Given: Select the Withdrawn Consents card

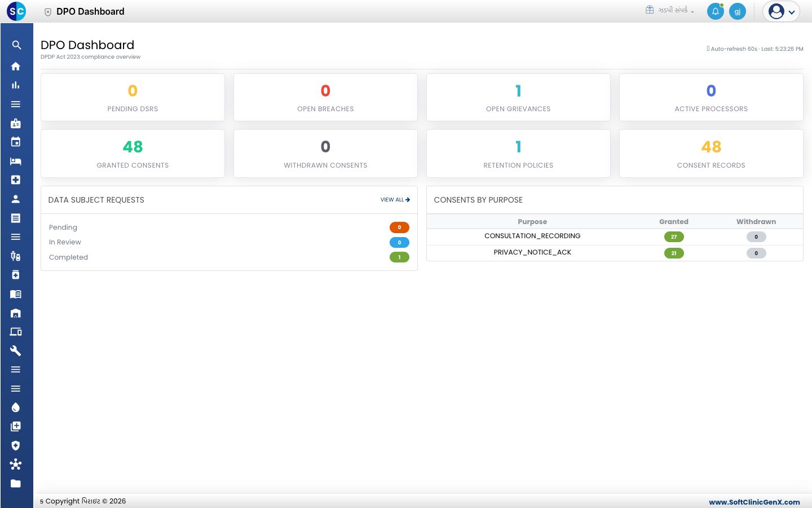Looking at the screenshot, I should coord(325,154).
